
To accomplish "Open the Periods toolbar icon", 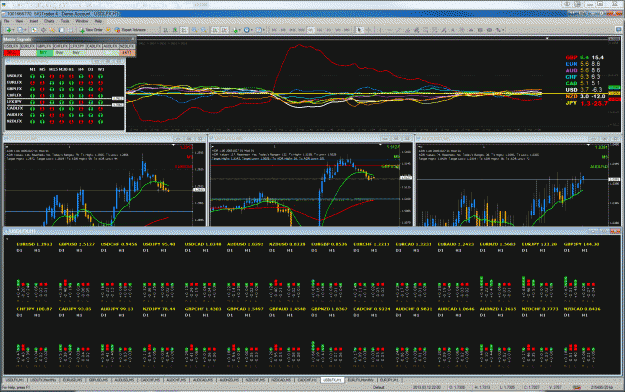I will pyautogui.click(x=247, y=30).
